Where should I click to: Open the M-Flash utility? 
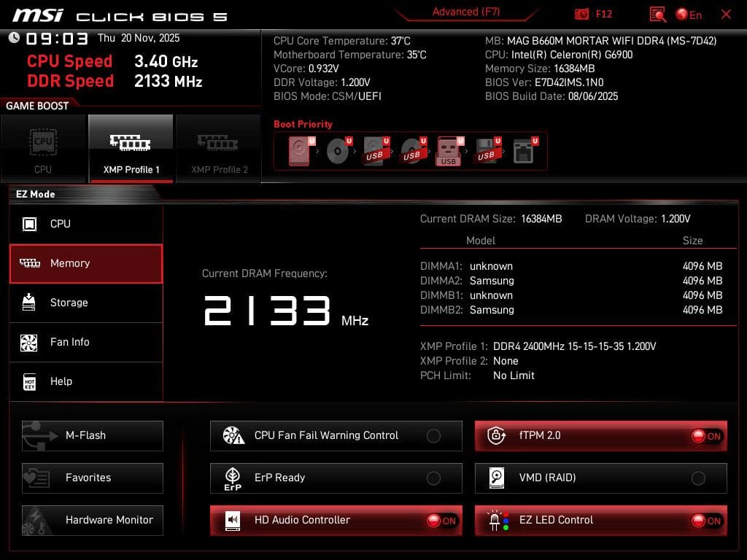tap(92, 435)
